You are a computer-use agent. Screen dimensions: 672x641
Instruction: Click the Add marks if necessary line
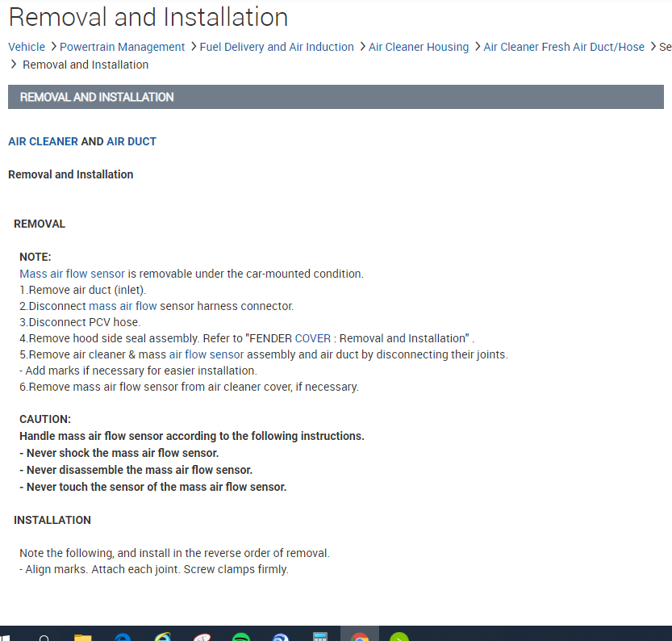coord(138,371)
